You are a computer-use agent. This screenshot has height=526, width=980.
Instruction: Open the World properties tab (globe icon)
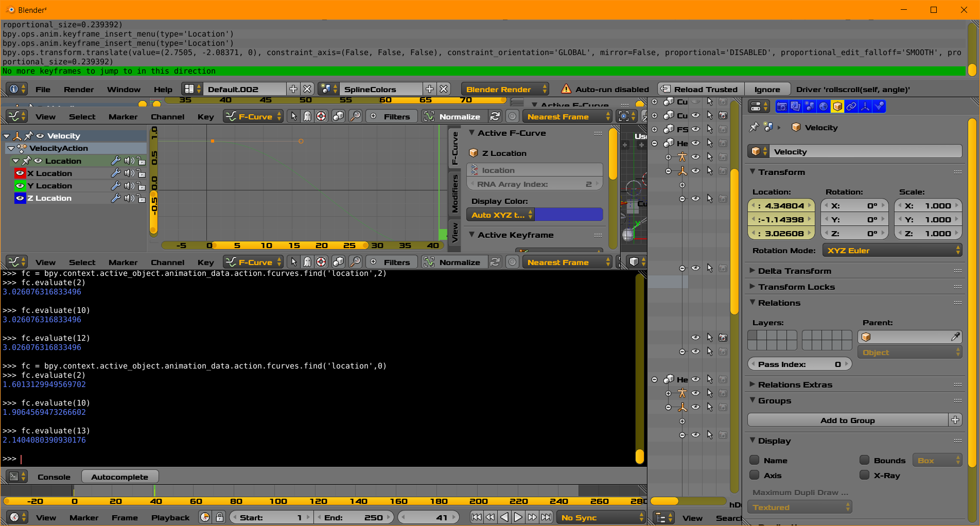point(824,107)
